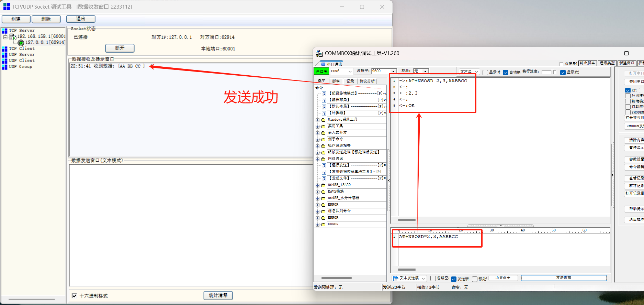This screenshot has height=305, width=644.
Task: Open the 校验 parity dropdown
Action: [x=426, y=71]
